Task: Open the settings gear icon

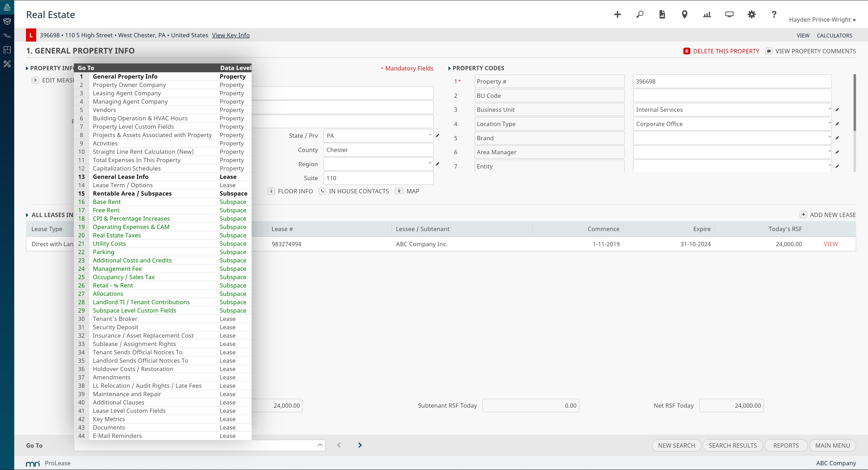Action: point(751,14)
